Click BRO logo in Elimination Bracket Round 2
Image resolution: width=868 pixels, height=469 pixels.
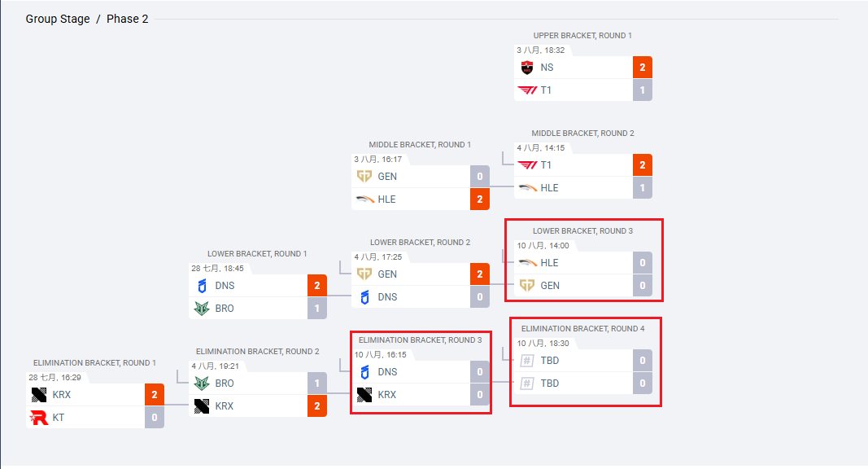[x=202, y=383]
